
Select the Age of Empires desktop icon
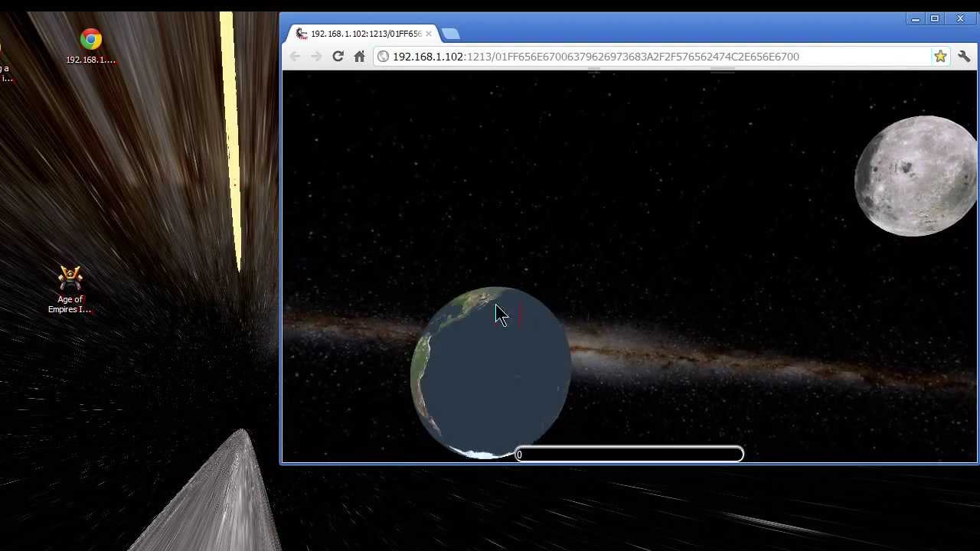[x=70, y=290]
